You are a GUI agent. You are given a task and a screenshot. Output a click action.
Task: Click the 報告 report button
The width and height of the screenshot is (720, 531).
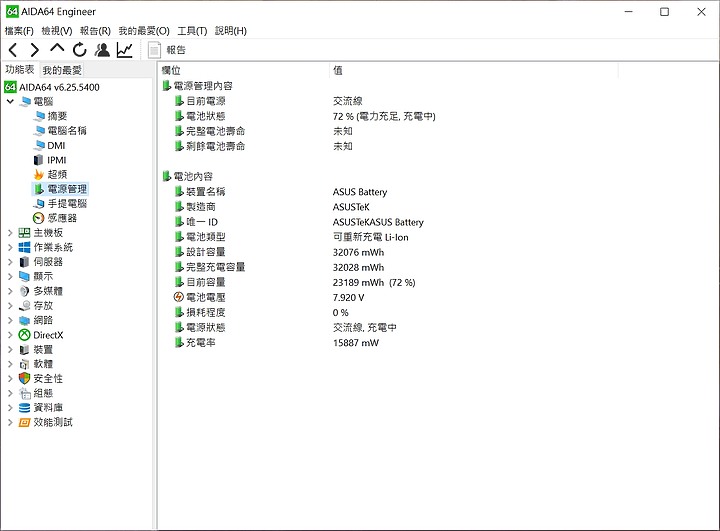click(167, 50)
